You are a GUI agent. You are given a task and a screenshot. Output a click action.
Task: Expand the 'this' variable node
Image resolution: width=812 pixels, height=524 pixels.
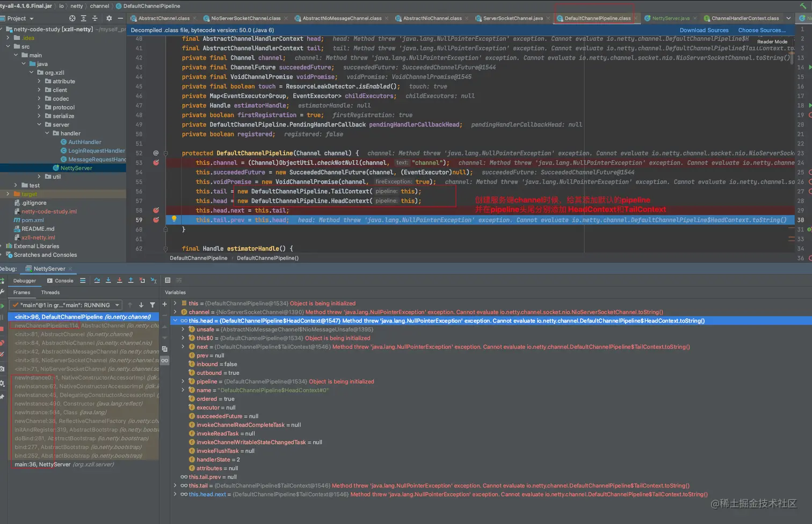pos(175,303)
